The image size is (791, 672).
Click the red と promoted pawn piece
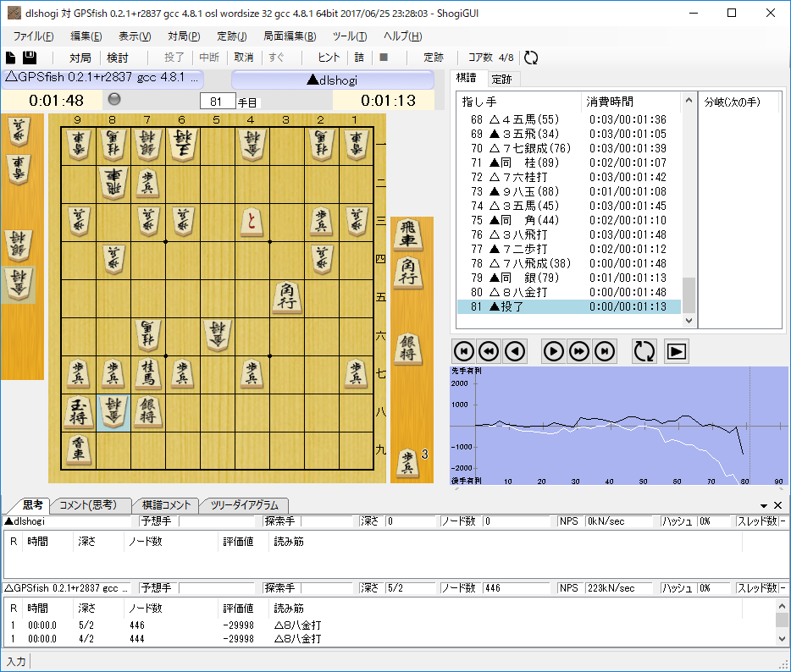click(252, 221)
